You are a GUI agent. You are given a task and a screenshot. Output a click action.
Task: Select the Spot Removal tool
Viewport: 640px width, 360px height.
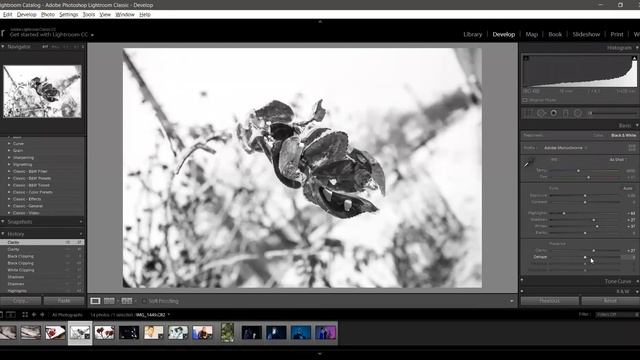click(541, 113)
